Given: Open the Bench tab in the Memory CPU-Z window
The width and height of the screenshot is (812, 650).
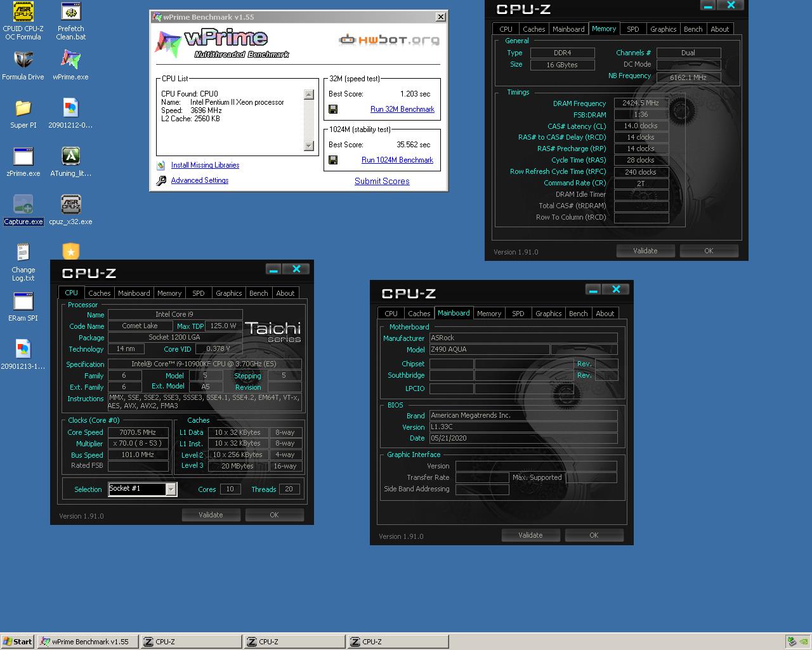Looking at the screenshot, I should point(693,29).
